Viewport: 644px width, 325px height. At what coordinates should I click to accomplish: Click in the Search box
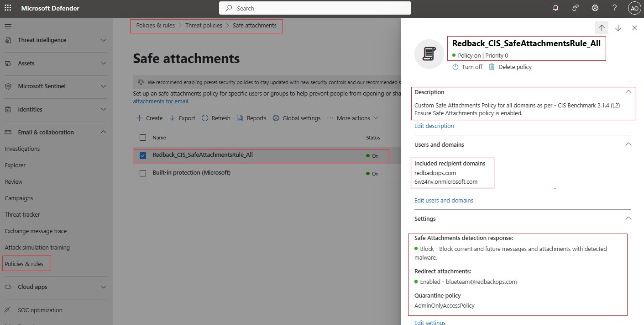(x=315, y=8)
